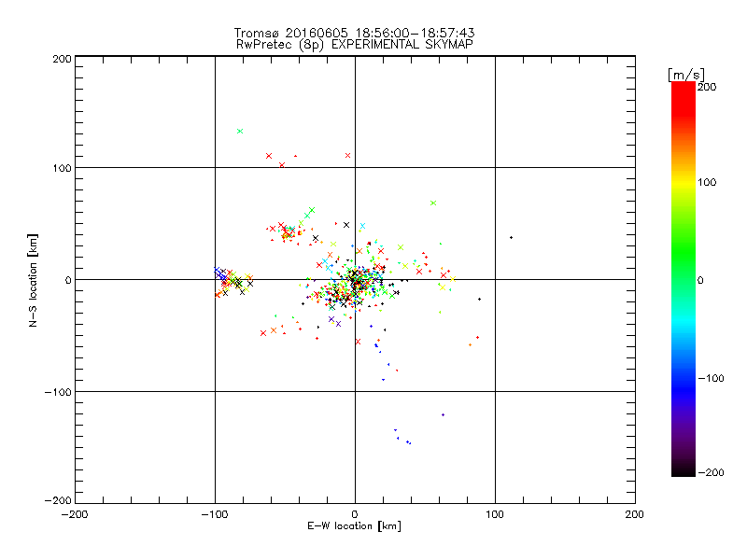Screen dimensions: 747x560
Task: Click the 100 tick label on the y axis
Action: (x=62, y=168)
